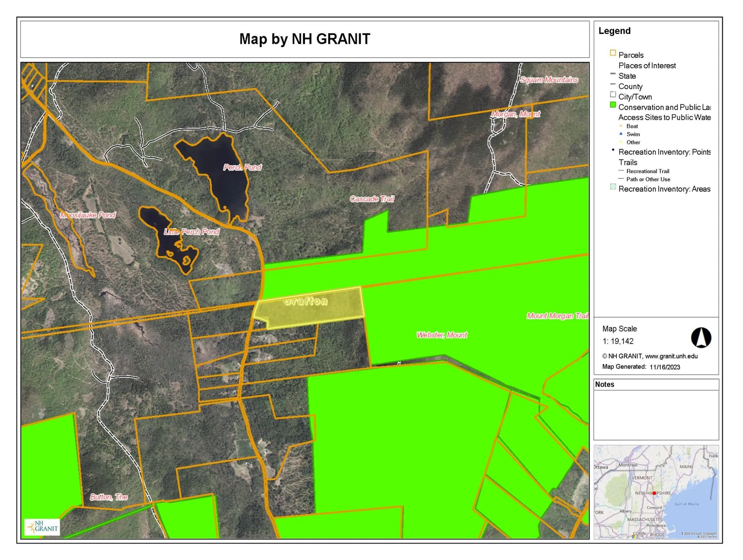Image resolution: width=743 pixels, height=560 pixels.
Task: Click the Cascade Trail label
Action: [372, 199]
